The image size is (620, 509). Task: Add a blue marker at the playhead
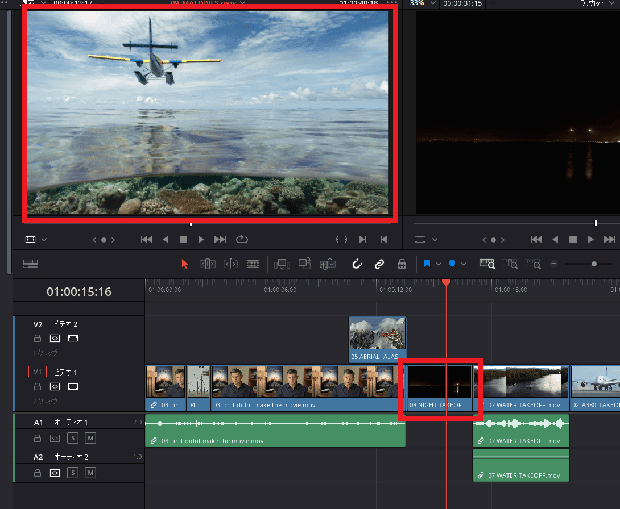452,263
